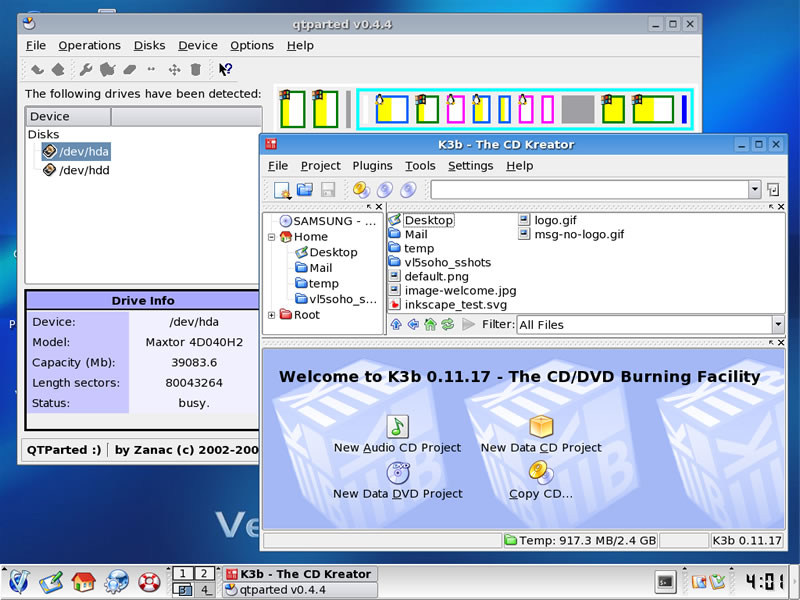Click the reload icon in file browser bar
The width and height of the screenshot is (800, 600).
tap(447, 324)
